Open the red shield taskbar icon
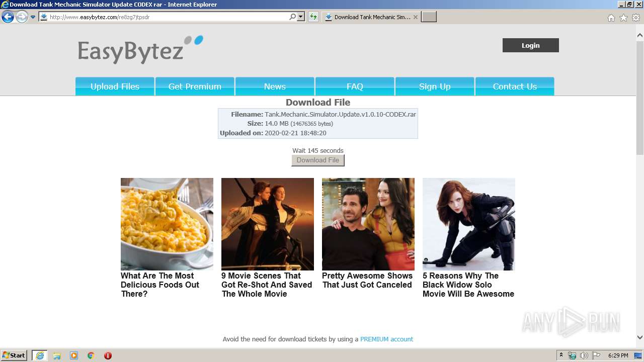Screen dimensions: 644x362 click(x=108, y=355)
